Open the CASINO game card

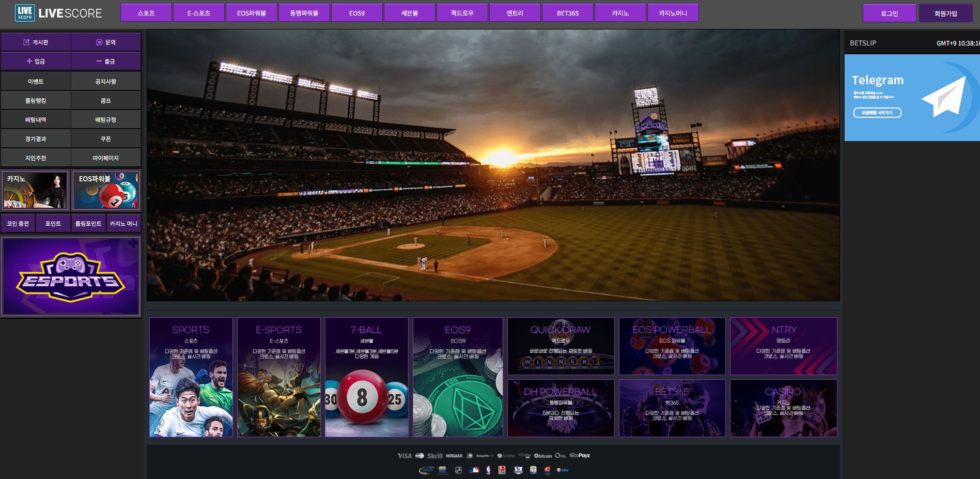click(x=784, y=408)
